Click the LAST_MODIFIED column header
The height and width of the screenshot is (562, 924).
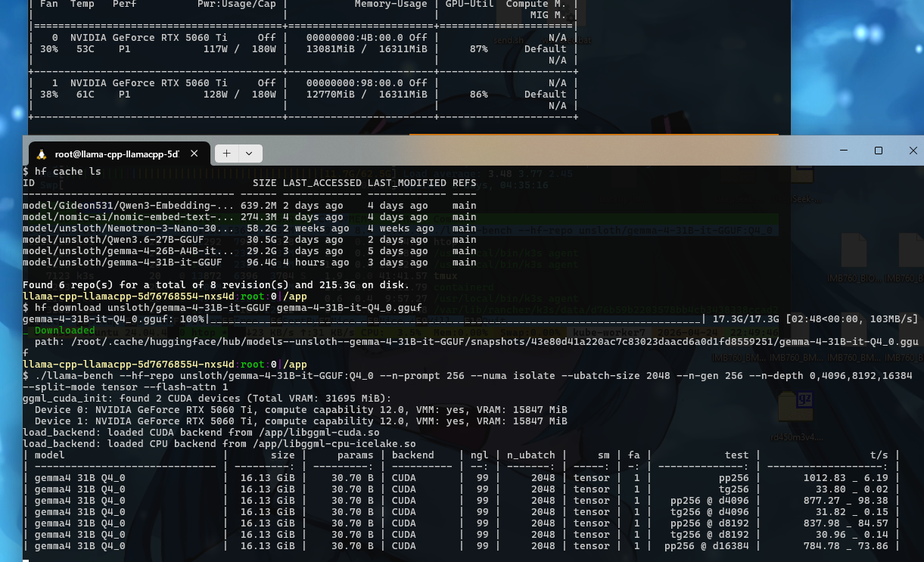[x=407, y=183]
